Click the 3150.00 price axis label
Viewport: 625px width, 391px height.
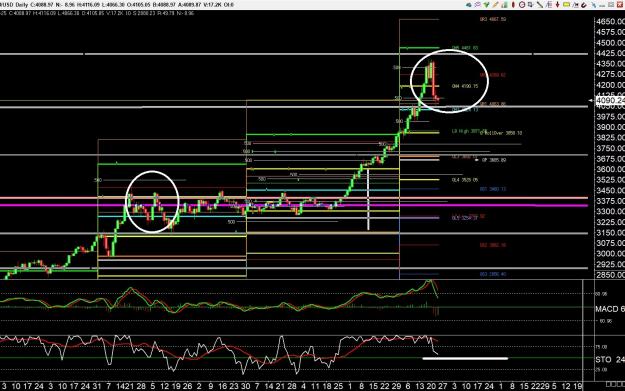[x=610, y=232]
